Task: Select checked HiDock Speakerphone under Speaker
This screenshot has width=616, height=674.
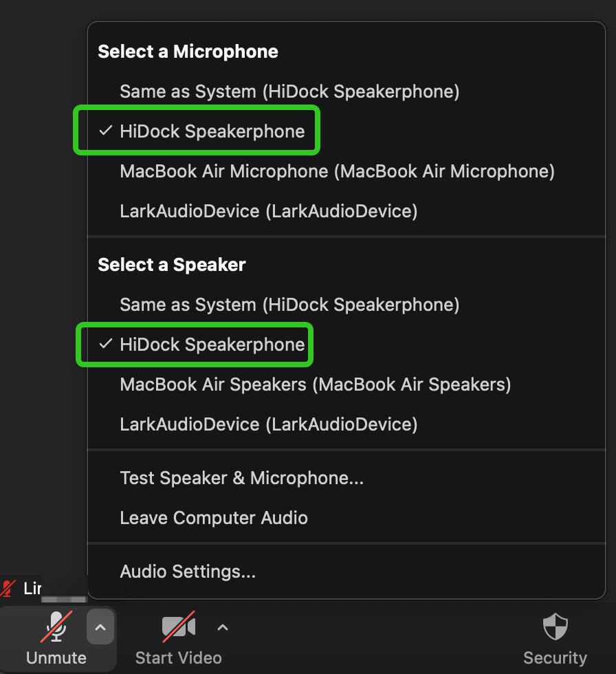Action: 212,345
